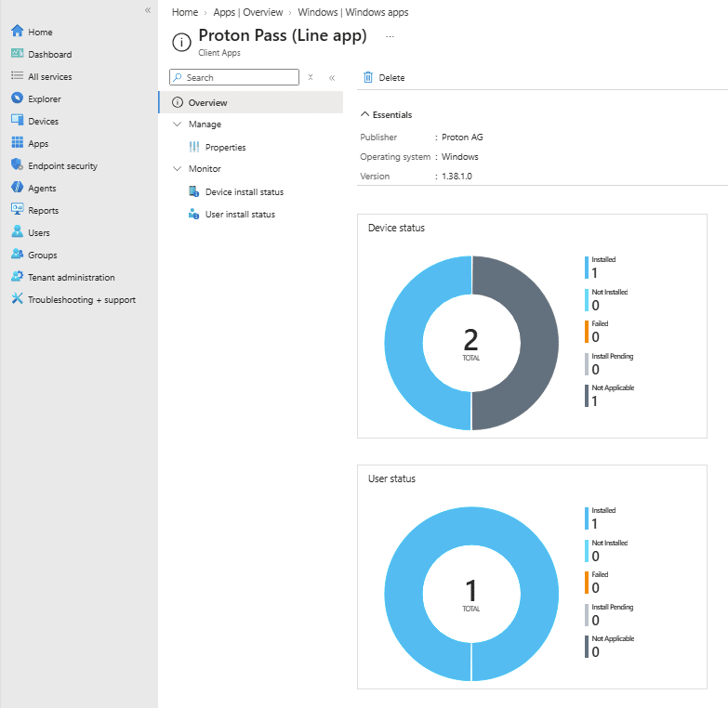This screenshot has width=728, height=708.
Task: Click Installed legend swatch in Device status
Action: pyautogui.click(x=587, y=268)
